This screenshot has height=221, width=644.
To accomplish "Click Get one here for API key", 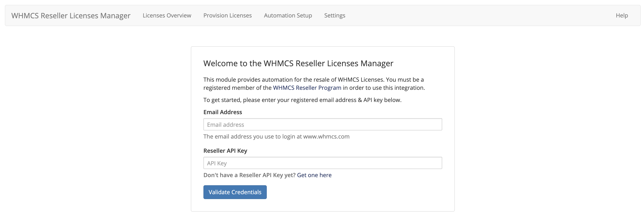I will coord(314,174).
